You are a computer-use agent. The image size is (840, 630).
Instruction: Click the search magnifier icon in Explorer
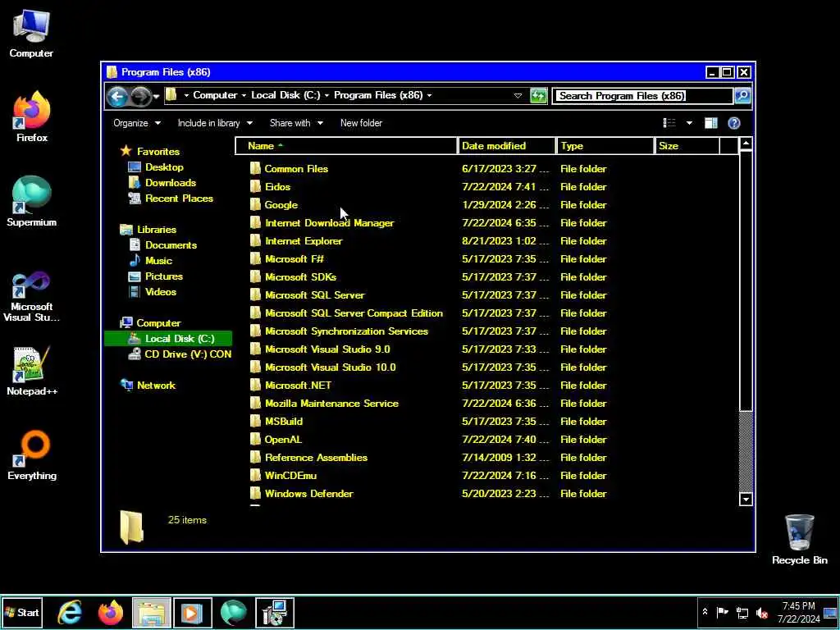click(742, 96)
